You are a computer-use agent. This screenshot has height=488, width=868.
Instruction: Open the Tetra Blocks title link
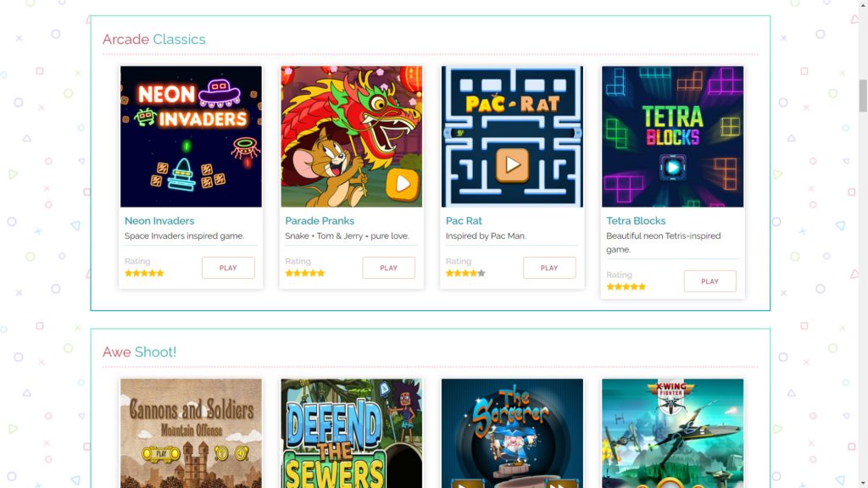(636, 221)
